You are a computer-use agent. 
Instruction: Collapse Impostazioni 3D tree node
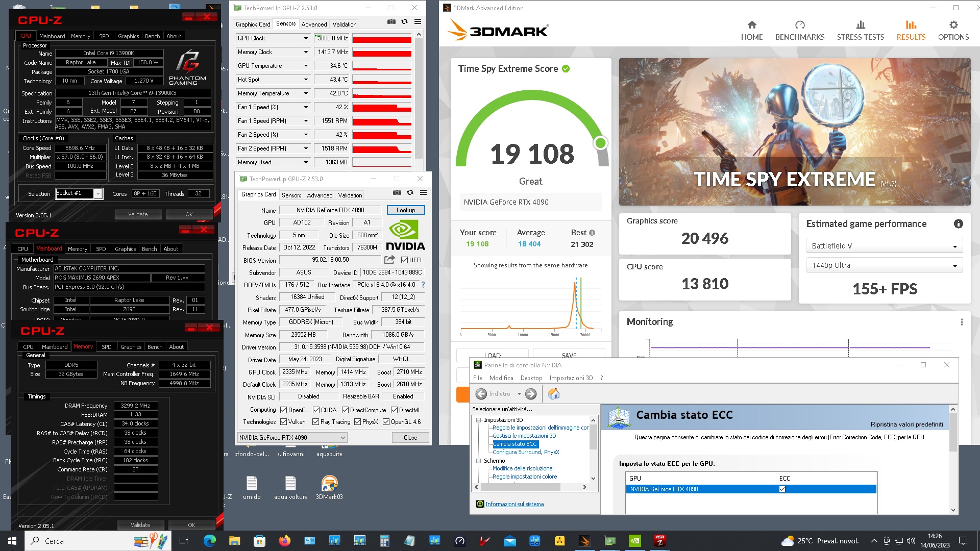tap(478, 420)
